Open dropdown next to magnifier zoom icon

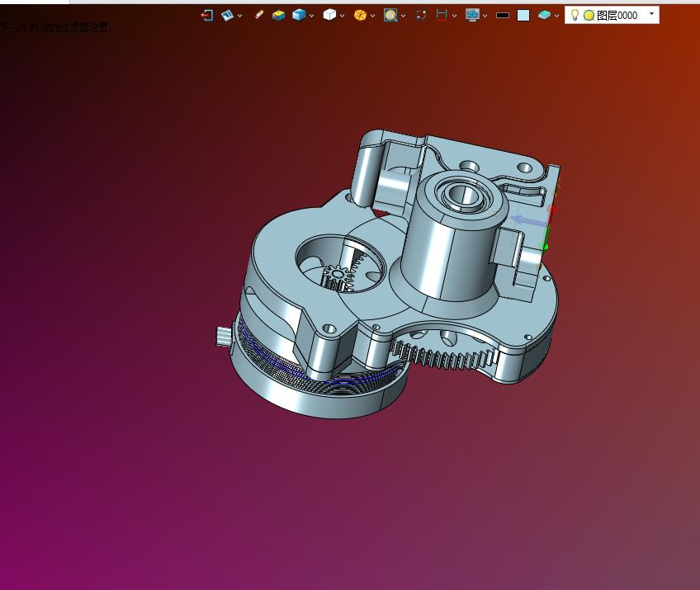tap(404, 16)
